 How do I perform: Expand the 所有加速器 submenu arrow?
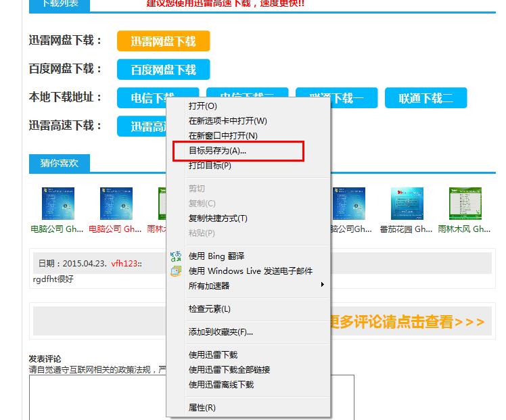click(x=323, y=285)
